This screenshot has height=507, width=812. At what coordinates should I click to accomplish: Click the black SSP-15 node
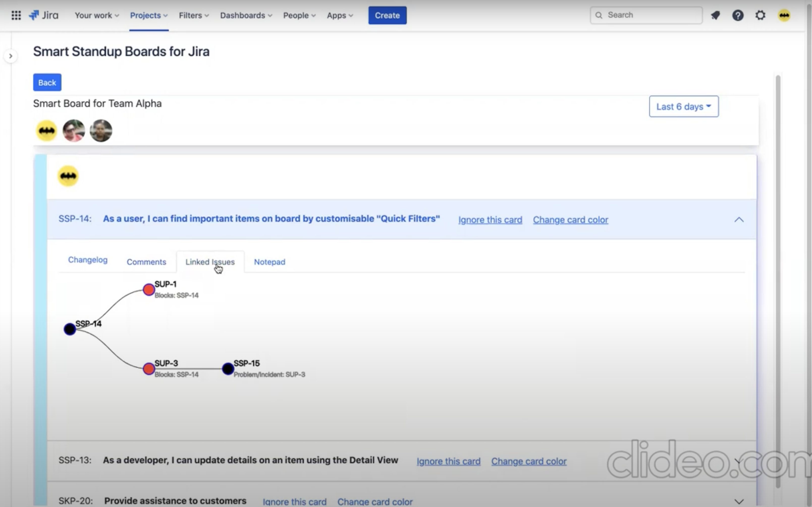point(228,369)
